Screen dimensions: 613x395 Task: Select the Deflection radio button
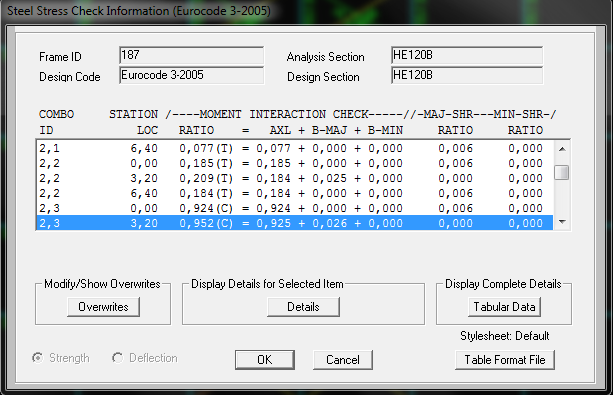[x=117, y=358]
